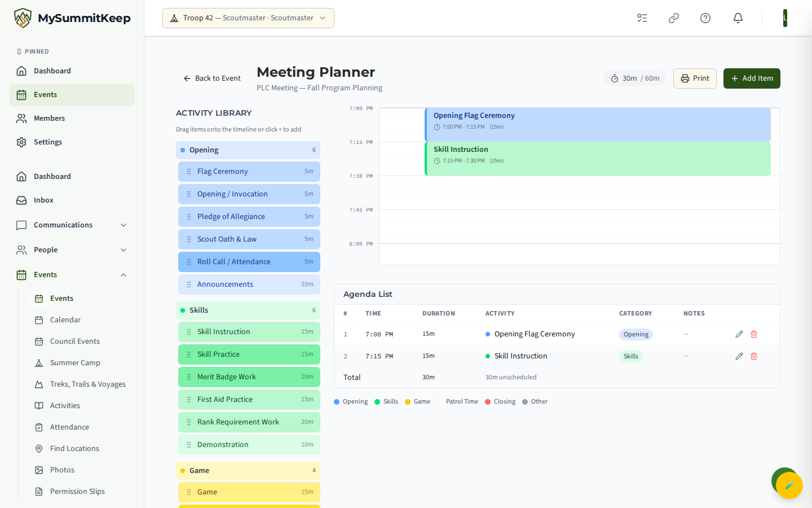The image size is (812, 508).
Task: Select Opening Flag Ceremony timeline block
Action: tap(598, 125)
